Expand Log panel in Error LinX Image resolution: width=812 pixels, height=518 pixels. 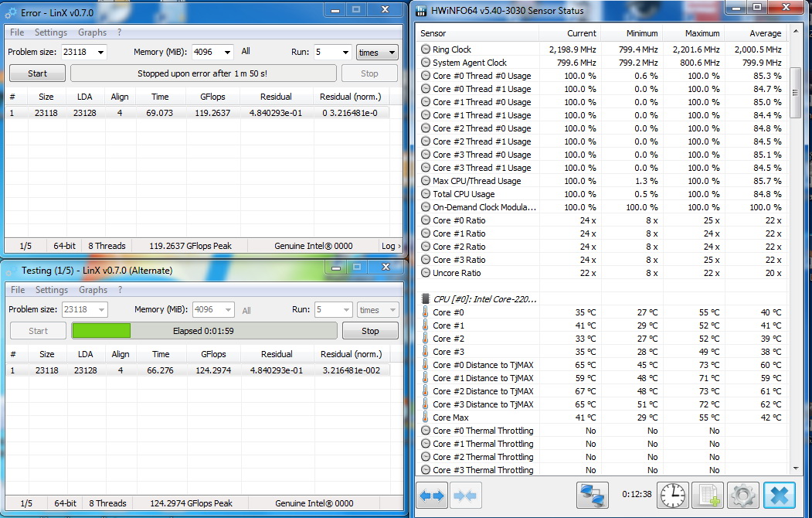pos(391,246)
